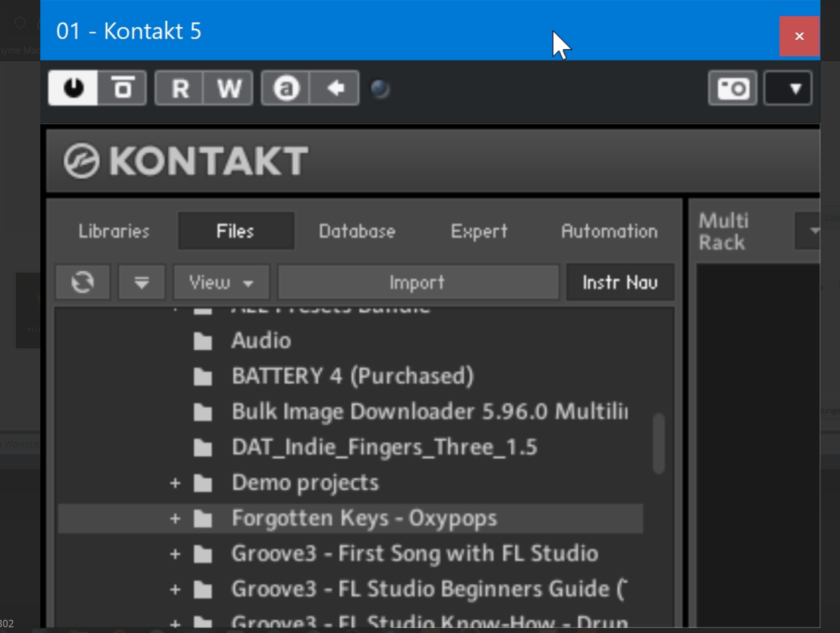Enable Write automation (W) button

228,88
